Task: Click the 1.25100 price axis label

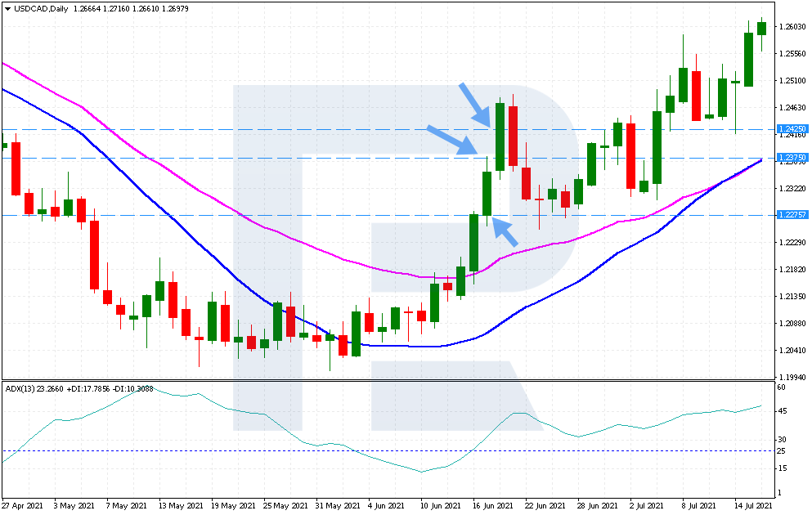Action: point(792,81)
